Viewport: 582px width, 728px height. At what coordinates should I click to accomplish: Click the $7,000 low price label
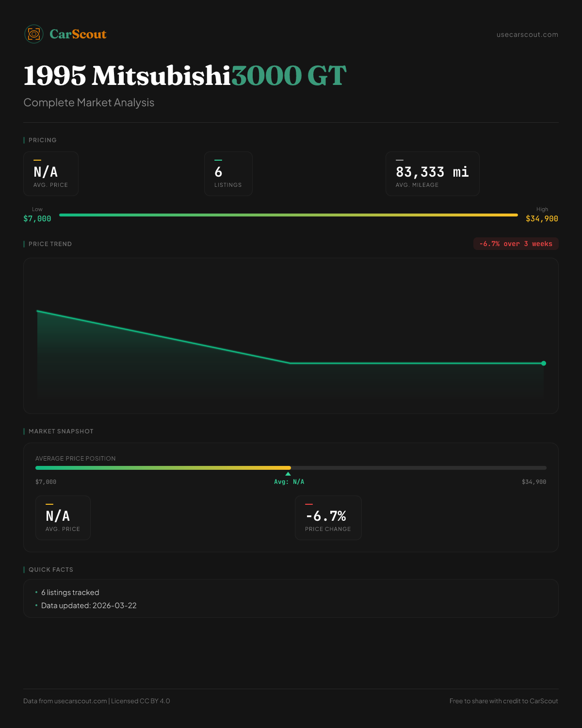(x=37, y=218)
